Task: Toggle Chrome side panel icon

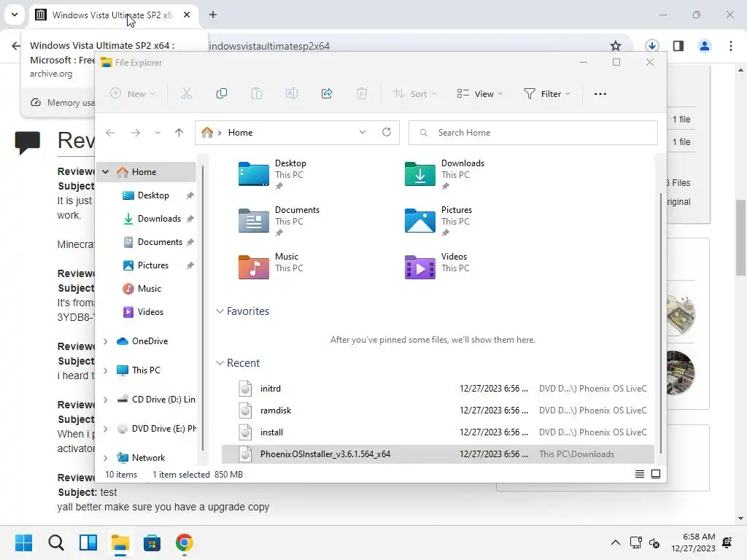Action: 678,46
